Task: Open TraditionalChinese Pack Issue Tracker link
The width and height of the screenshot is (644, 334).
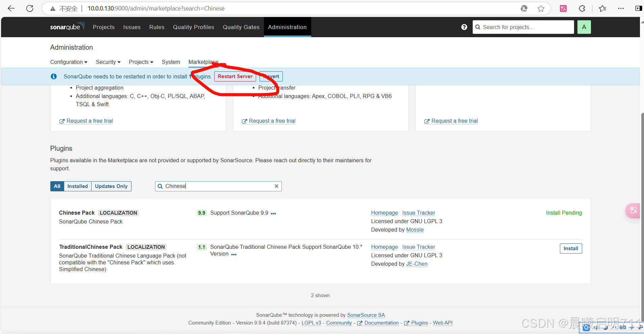Action: pyautogui.click(x=419, y=247)
